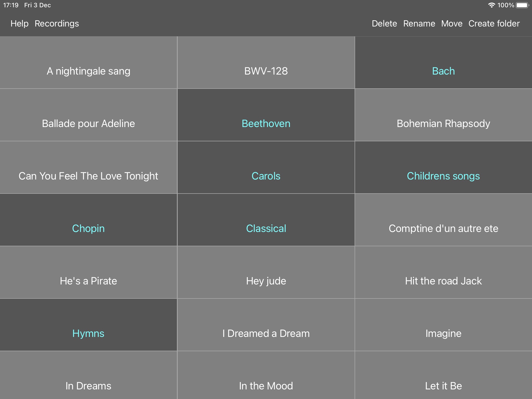Select the BWV-128 recording
Image resolution: width=532 pixels, height=399 pixels.
(266, 70)
